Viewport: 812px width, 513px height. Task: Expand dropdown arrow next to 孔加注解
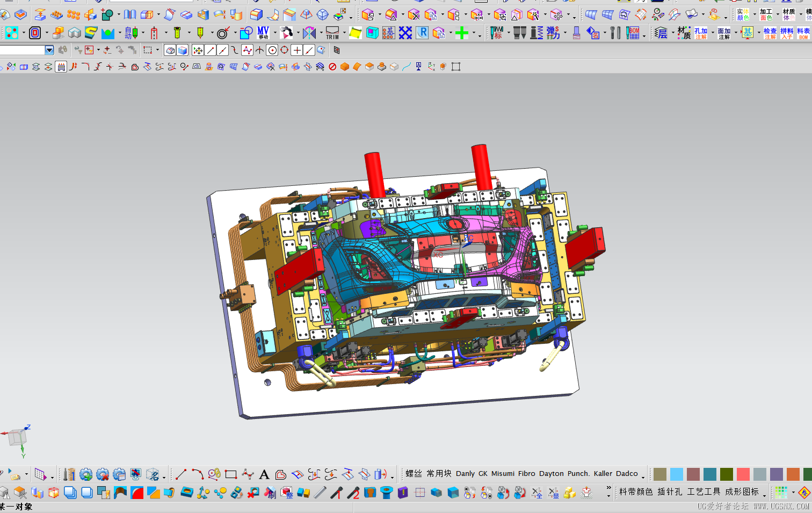(713, 33)
